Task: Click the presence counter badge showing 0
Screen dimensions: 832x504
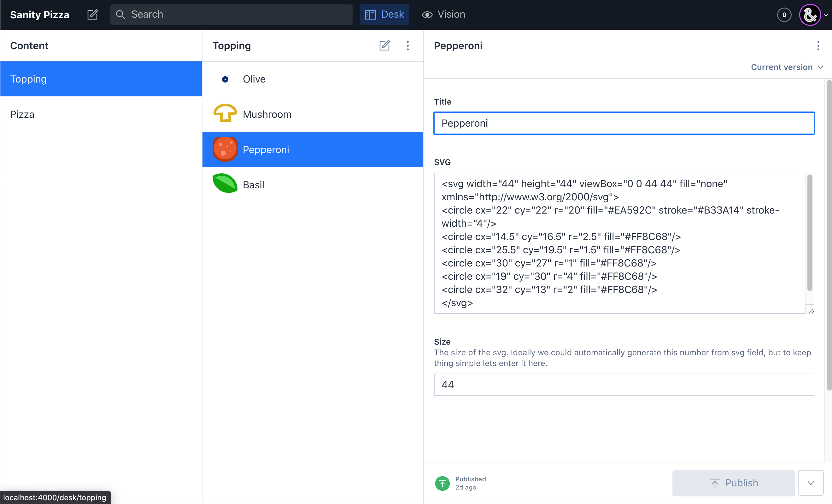Action: coord(784,15)
